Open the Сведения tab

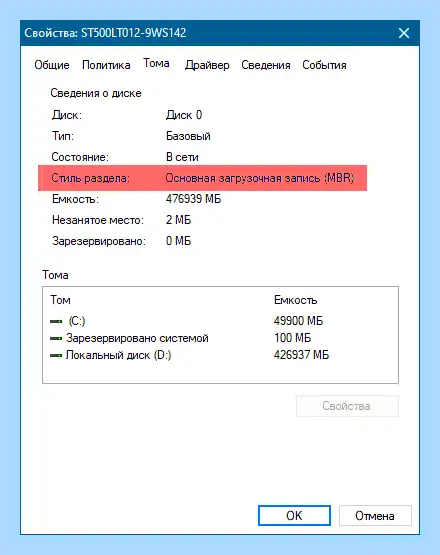(266, 65)
